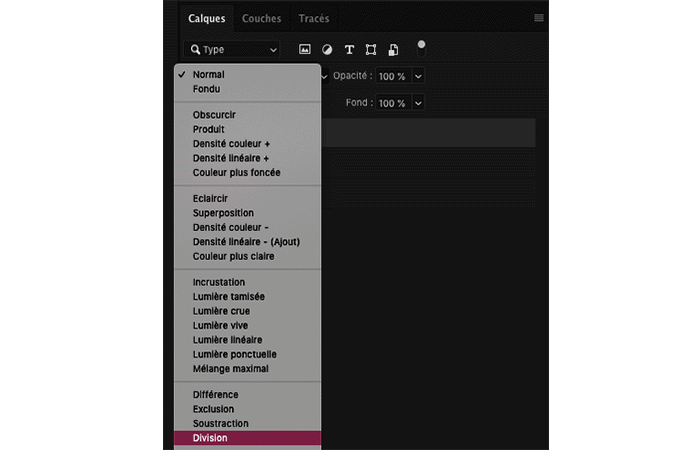Click the Opacité 100 % field

click(393, 76)
